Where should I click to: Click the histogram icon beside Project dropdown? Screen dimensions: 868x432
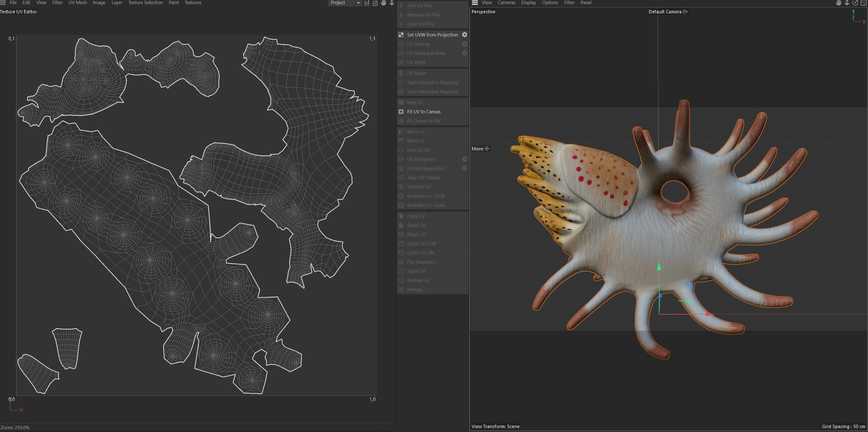click(x=367, y=3)
